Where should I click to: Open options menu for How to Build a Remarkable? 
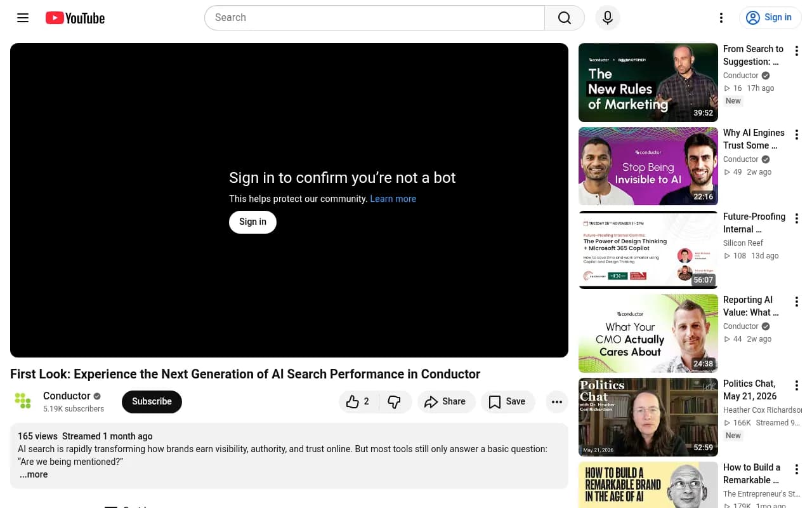tap(797, 469)
